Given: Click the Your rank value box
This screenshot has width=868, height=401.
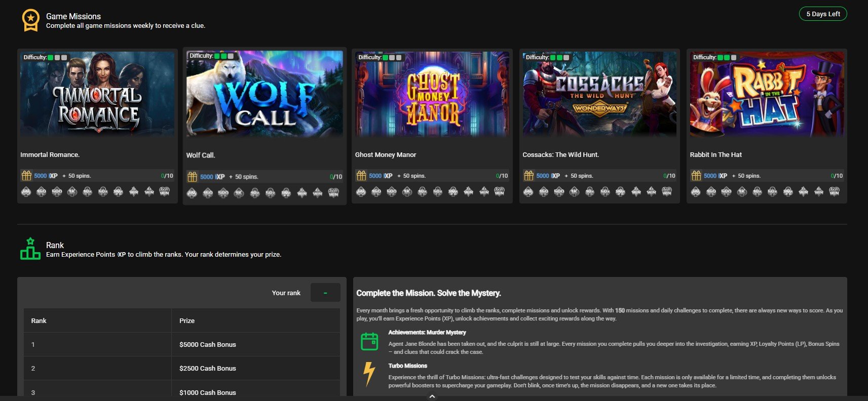Looking at the screenshot, I should pos(325,293).
